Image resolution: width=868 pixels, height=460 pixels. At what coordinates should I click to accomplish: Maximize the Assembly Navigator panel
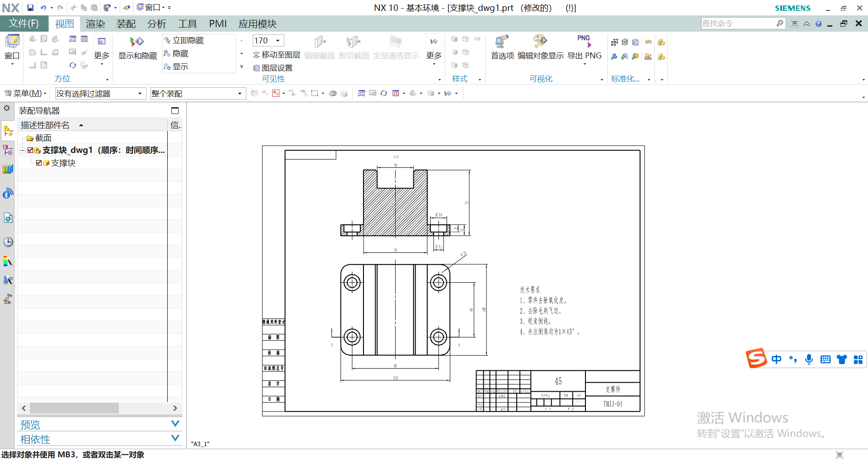point(175,111)
